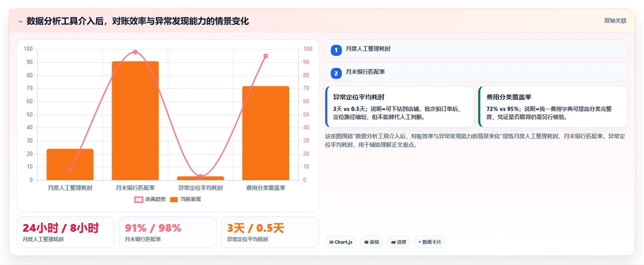Click the 月度人工整理耗时 x-axis label
Screen dimensions: 644x265
click(70, 188)
